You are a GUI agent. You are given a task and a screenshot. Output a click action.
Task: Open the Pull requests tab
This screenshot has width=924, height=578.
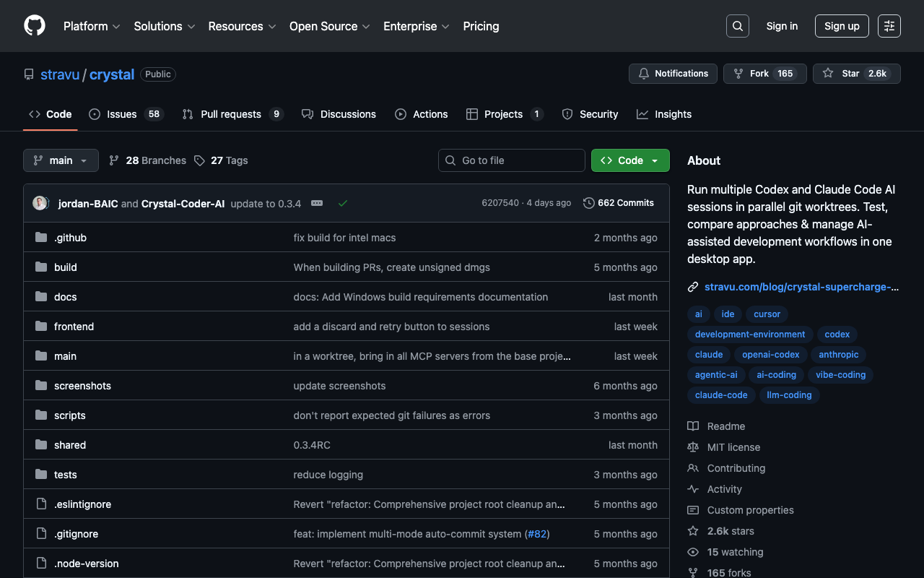tap(232, 114)
